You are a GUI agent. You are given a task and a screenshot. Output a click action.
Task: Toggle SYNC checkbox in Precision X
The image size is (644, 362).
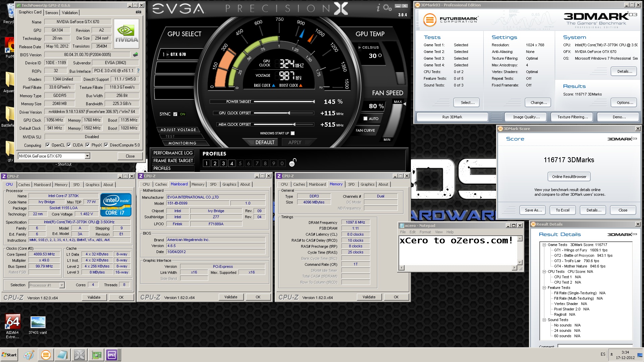(x=175, y=114)
